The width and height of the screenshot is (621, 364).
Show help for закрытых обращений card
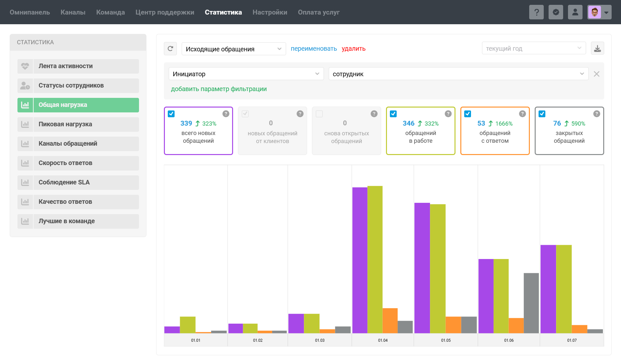597,114
